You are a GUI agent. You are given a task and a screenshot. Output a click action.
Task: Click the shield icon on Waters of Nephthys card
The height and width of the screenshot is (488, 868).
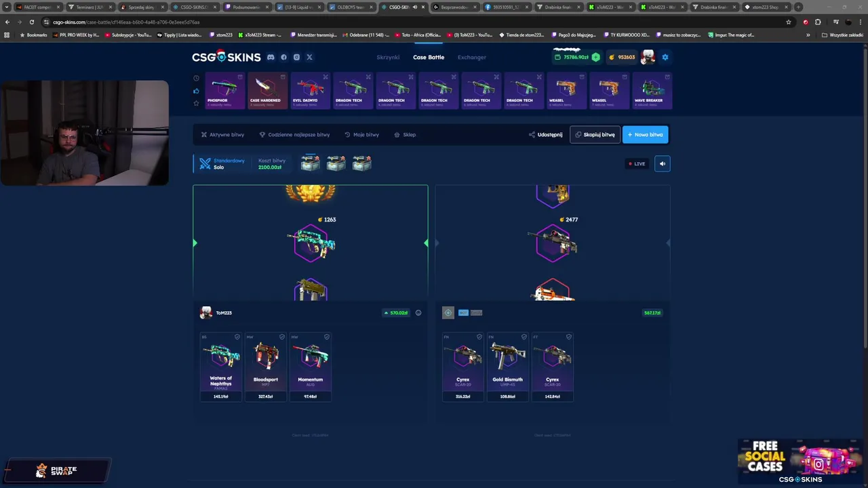[x=237, y=337]
